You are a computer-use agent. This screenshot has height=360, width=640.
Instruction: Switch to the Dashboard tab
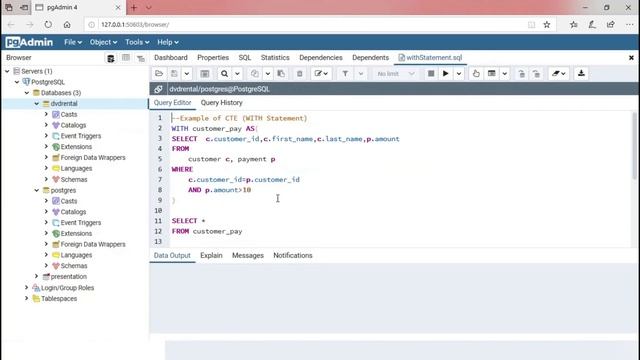pos(171,58)
